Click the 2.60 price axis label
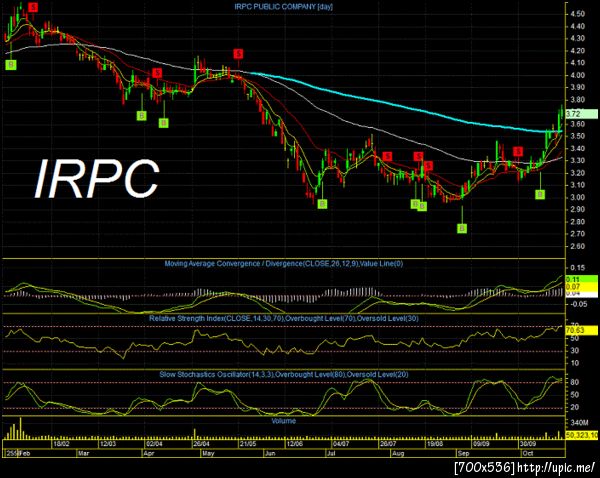 (x=577, y=246)
